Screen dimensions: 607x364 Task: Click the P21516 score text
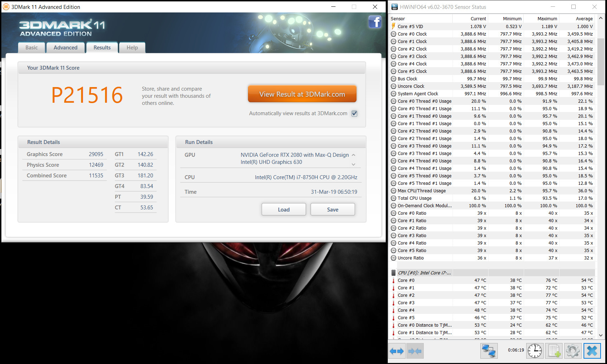pos(87,95)
